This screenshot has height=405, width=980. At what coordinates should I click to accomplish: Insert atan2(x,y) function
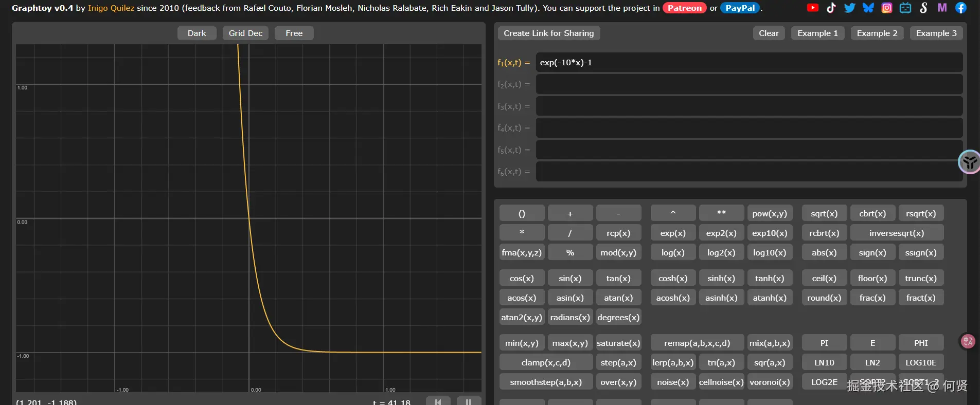pos(522,317)
